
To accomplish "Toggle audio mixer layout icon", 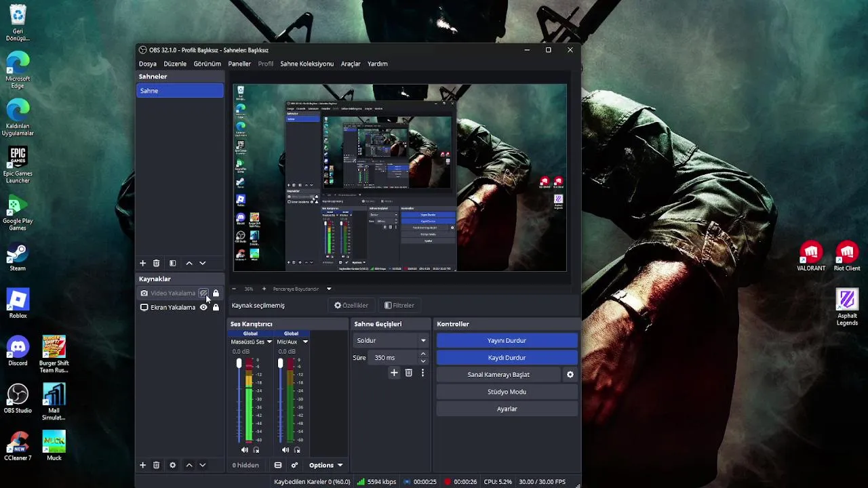I will pyautogui.click(x=278, y=465).
